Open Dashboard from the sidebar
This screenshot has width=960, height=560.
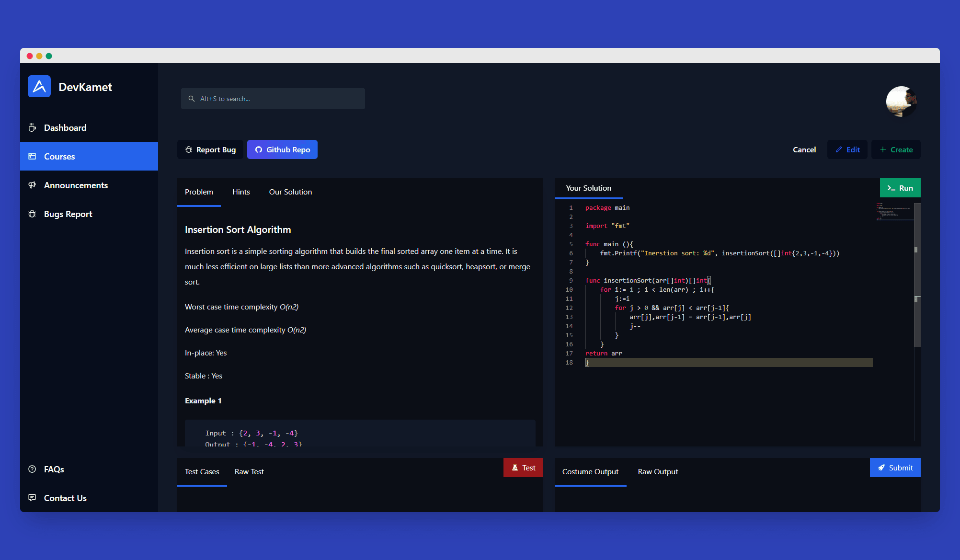(65, 128)
